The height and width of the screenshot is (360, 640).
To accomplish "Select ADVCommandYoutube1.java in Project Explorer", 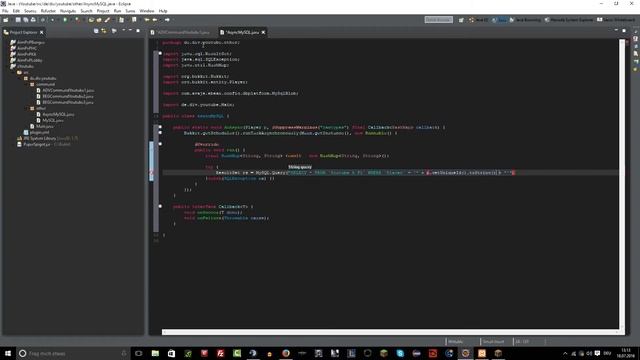I will click(65, 90).
